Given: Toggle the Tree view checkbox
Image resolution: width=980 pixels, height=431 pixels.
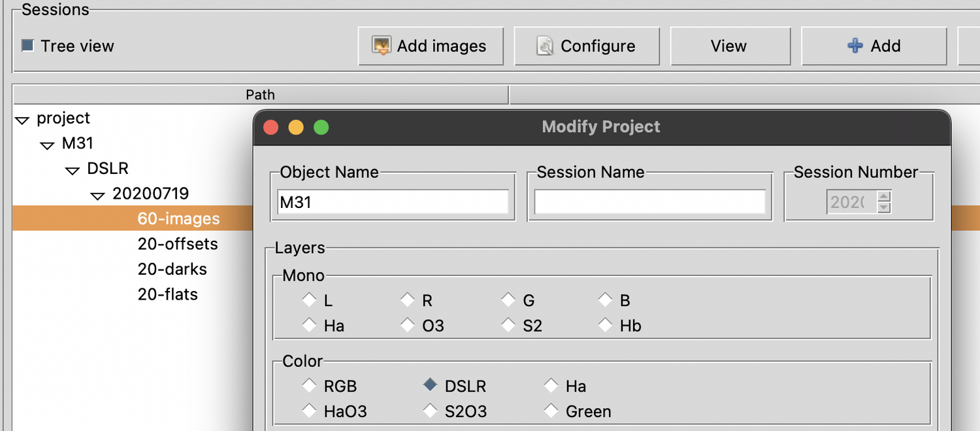Looking at the screenshot, I should (x=28, y=46).
